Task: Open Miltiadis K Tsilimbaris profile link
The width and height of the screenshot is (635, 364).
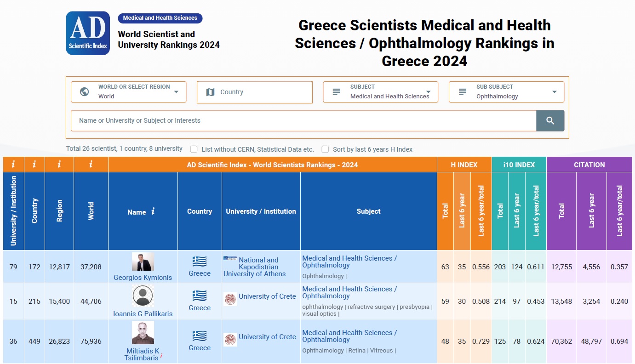Action: tap(143, 354)
